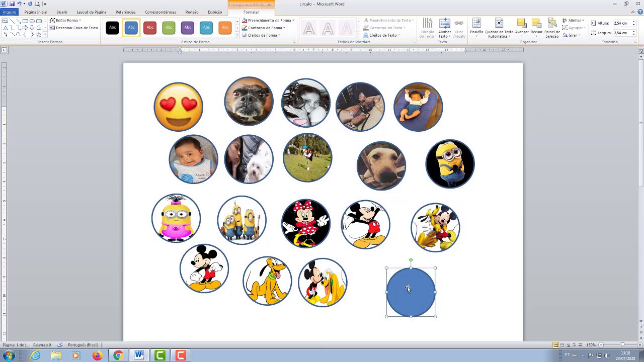Undo the last action
Image resolution: width=644 pixels, height=362 pixels.
pyautogui.click(x=19, y=4)
